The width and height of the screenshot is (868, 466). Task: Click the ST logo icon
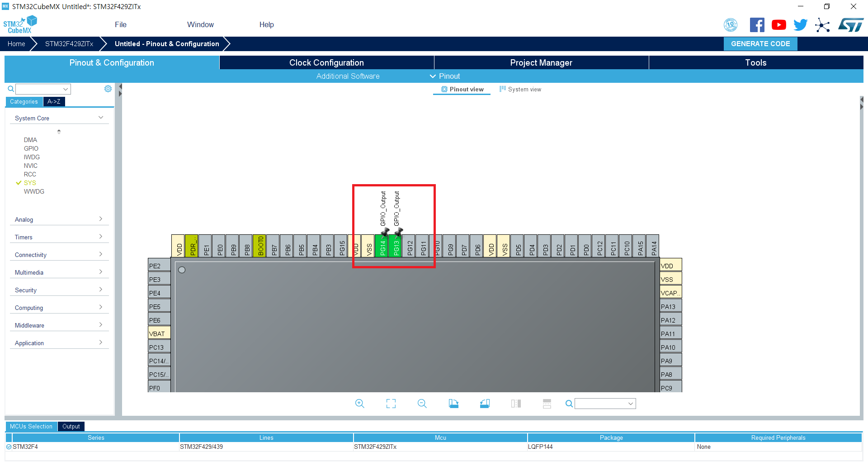(851, 25)
